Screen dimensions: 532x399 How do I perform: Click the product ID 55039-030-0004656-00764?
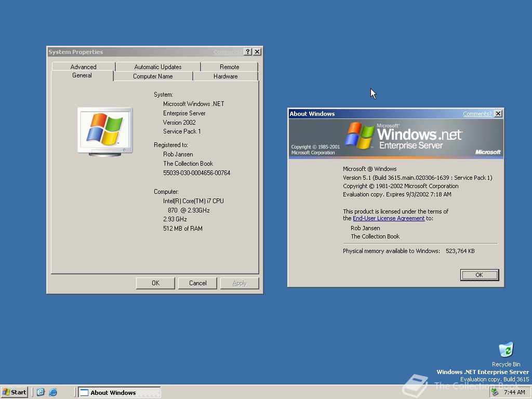[x=196, y=172]
